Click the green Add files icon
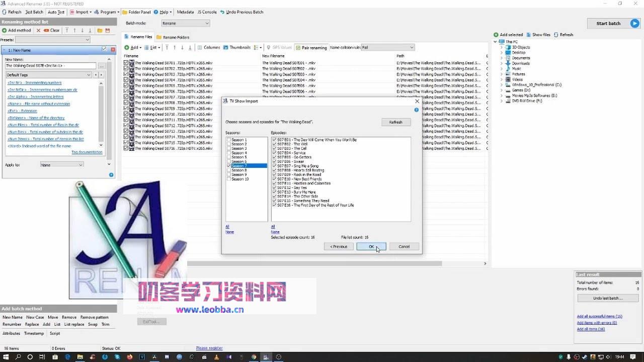 coord(127,47)
